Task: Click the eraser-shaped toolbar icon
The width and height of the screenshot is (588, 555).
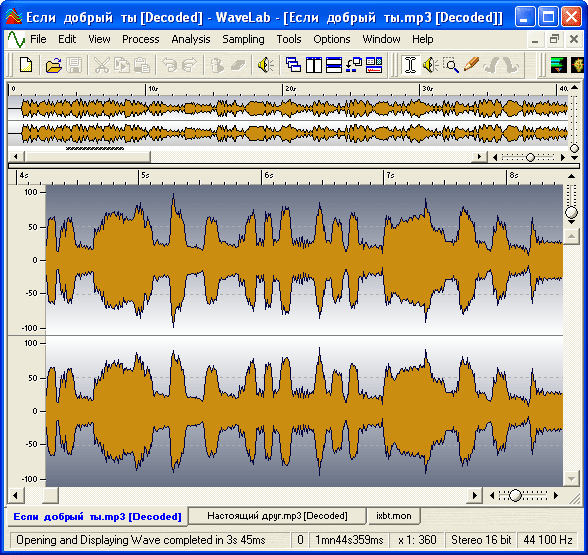Action: 238,65
